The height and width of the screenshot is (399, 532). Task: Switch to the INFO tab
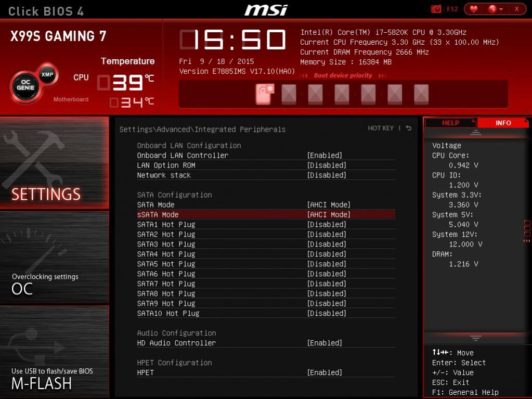point(503,123)
